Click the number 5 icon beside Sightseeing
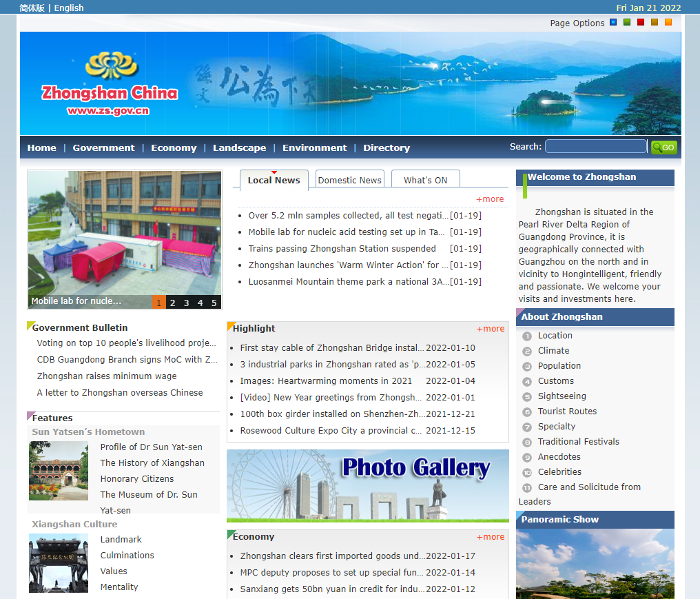 [527, 397]
